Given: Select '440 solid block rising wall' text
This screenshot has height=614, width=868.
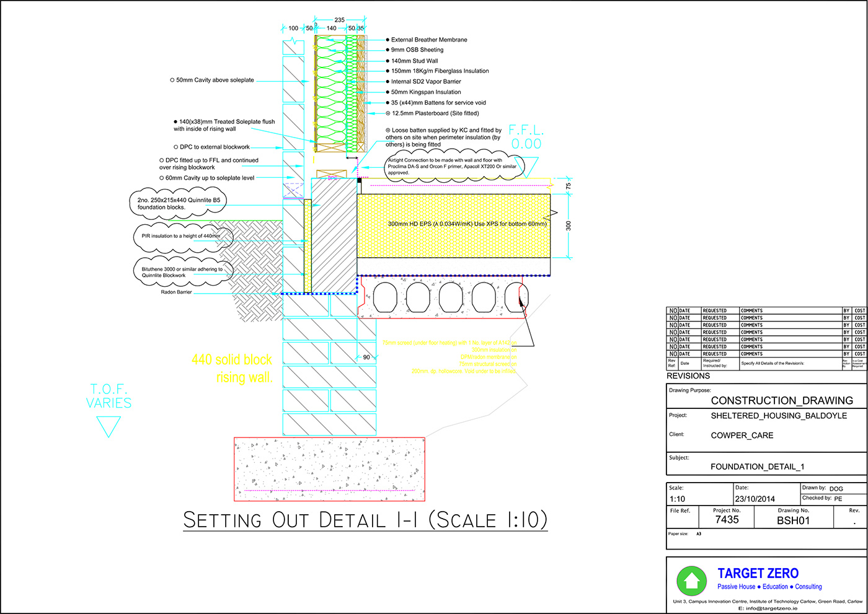Looking at the screenshot, I should point(232,369).
